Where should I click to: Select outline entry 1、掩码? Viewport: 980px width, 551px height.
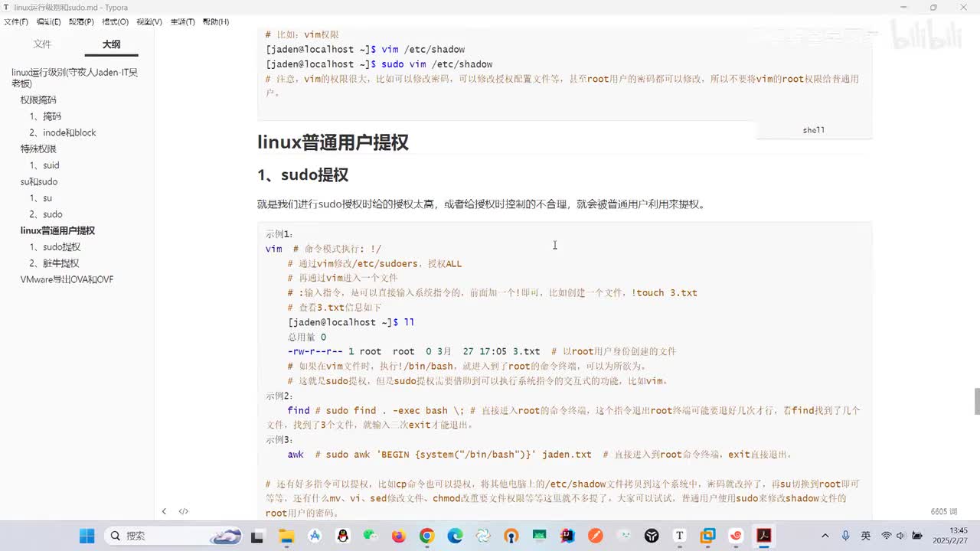coord(45,116)
